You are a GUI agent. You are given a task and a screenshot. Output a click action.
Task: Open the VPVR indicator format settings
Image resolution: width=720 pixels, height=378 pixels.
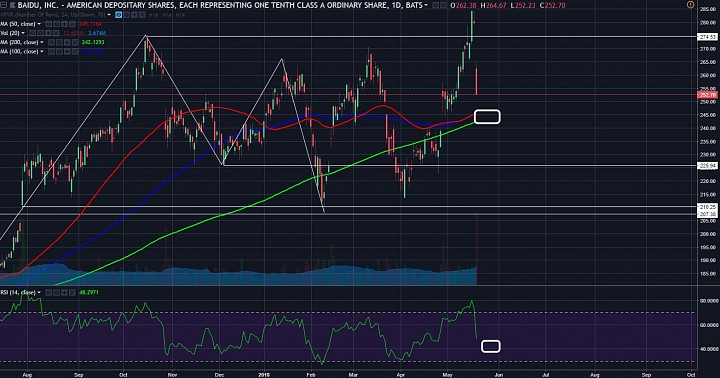click(x=126, y=15)
